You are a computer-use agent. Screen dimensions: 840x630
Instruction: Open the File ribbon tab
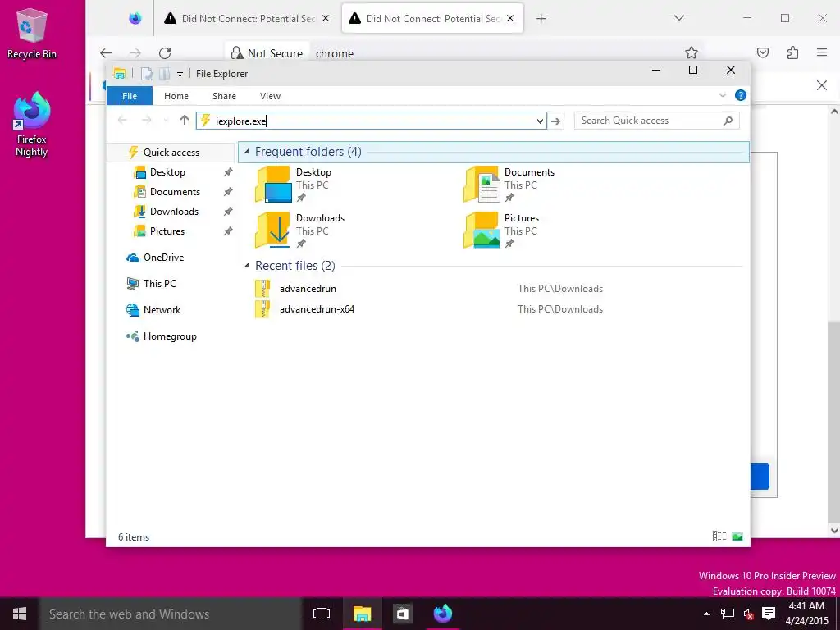[130, 96]
